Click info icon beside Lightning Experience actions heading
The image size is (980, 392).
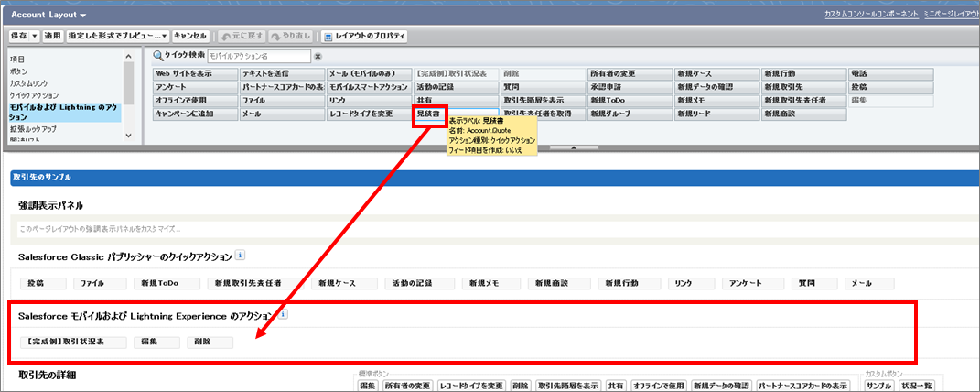pyautogui.click(x=284, y=314)
